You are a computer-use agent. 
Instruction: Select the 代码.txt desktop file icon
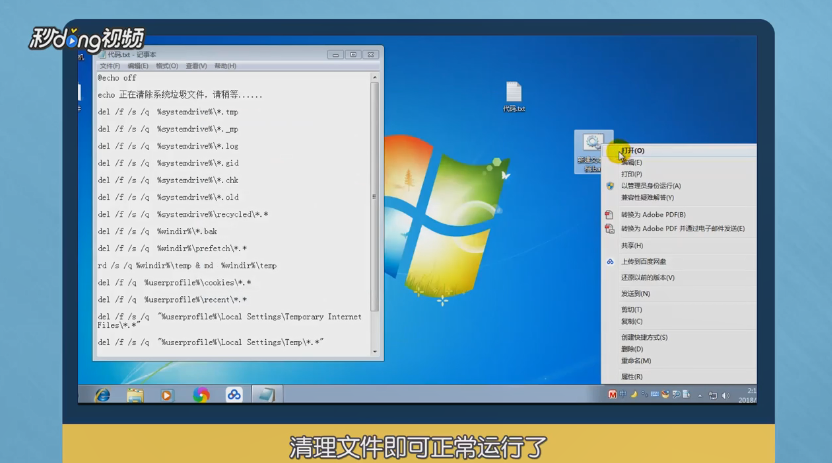(x=514, y=97)
